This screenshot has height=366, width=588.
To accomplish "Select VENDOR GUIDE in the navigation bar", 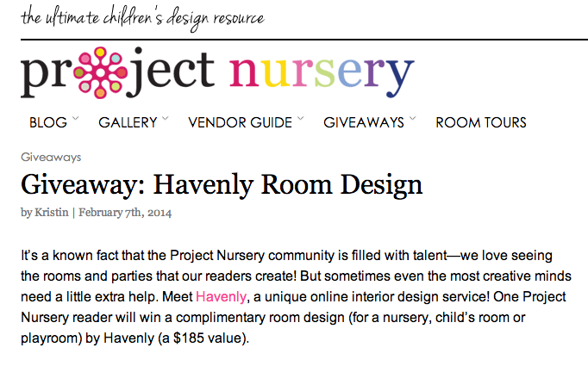I will click(x=240, y=122).
